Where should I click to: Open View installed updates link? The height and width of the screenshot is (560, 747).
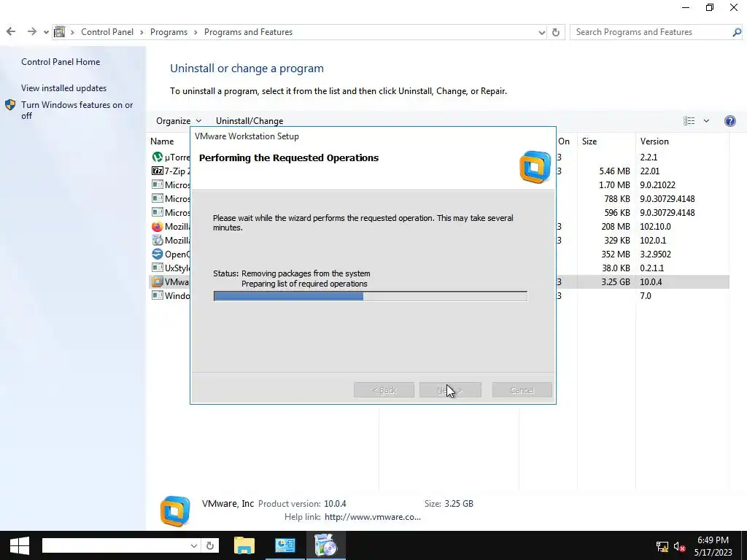(64, 88)
